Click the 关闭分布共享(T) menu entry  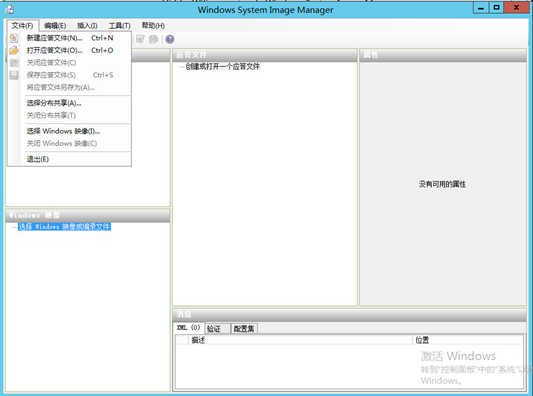69,116
